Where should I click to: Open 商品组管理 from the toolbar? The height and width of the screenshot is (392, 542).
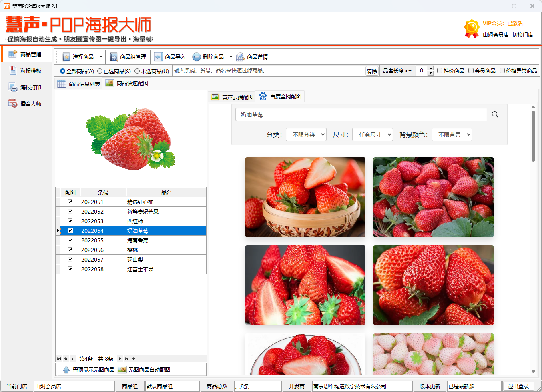click(128, 56)
